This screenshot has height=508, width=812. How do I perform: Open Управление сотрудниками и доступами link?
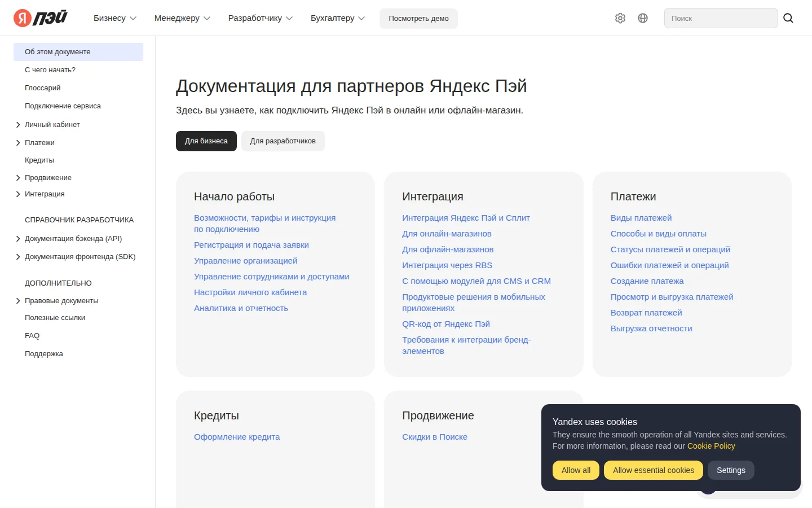tap(272, 277)
